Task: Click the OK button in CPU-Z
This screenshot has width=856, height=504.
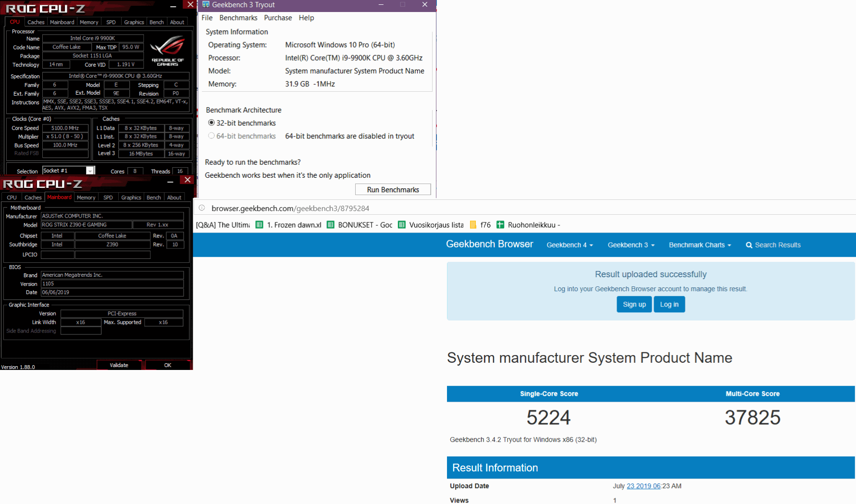Action: 168,365
